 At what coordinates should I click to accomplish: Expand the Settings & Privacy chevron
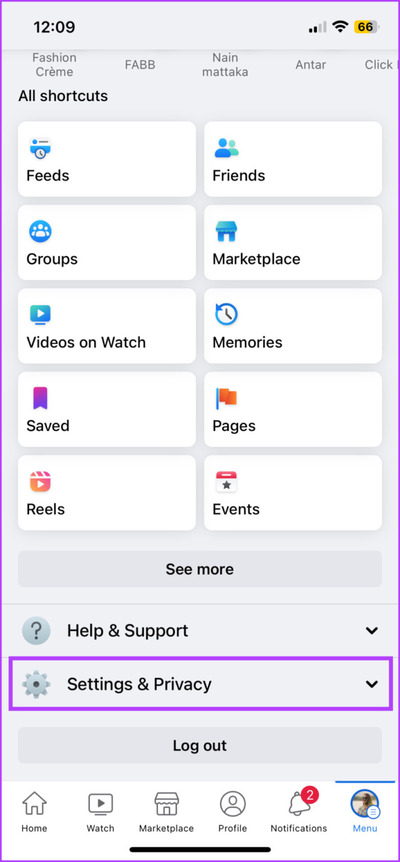click(372, 684)
